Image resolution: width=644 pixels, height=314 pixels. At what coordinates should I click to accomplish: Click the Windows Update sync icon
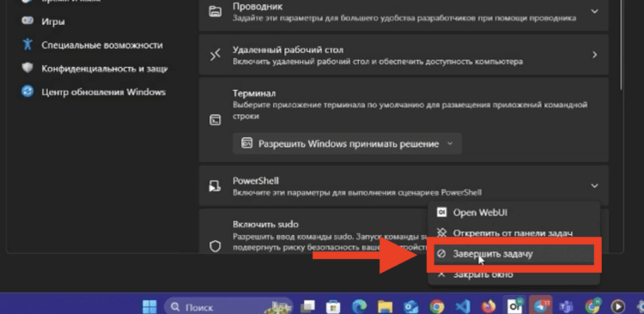pos(27,92)
